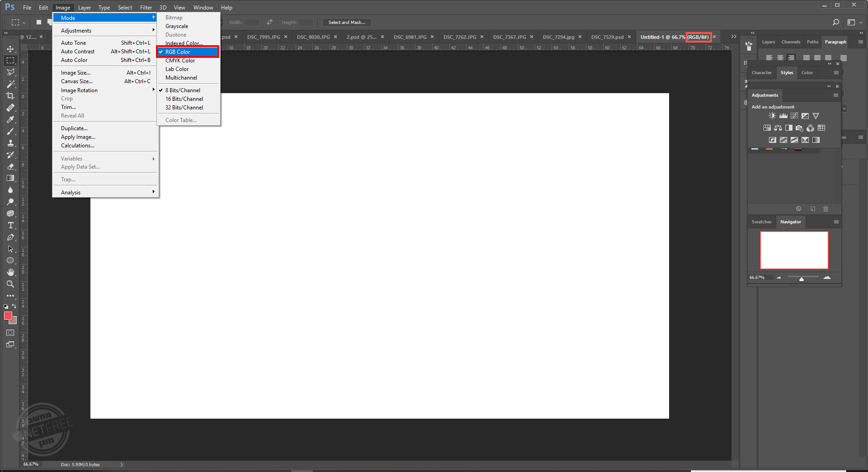Select the Move tool
Viewport: 868px width, 472px height.
tap(10, 49)
